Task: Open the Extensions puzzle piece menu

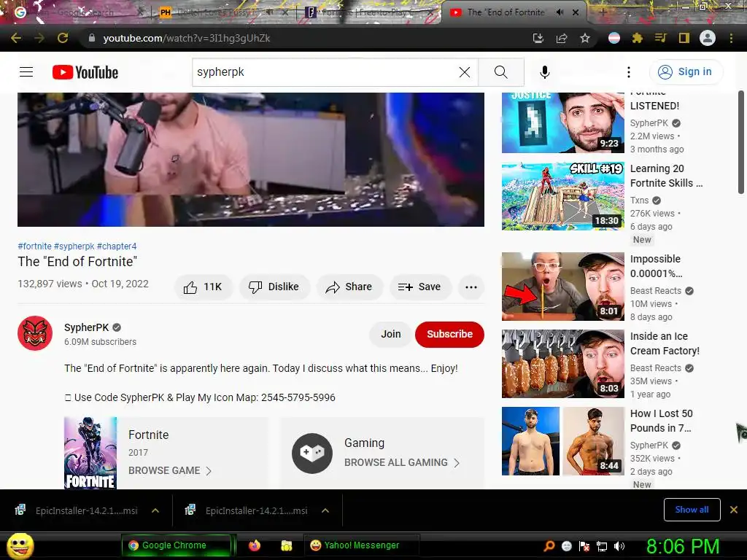Action: tap(638, 38)
